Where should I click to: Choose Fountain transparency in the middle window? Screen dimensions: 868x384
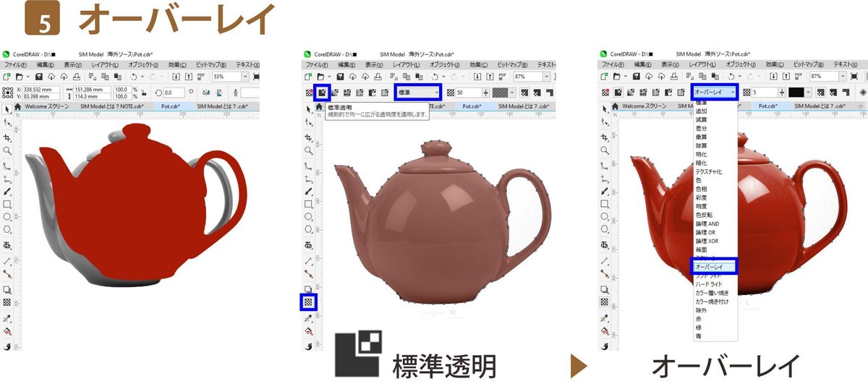[336, 93]
